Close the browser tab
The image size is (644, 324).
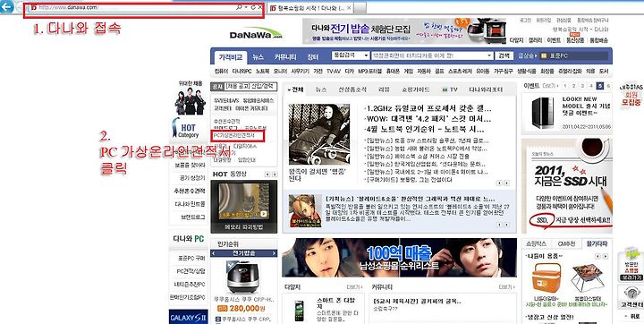[x=349, y=7]
